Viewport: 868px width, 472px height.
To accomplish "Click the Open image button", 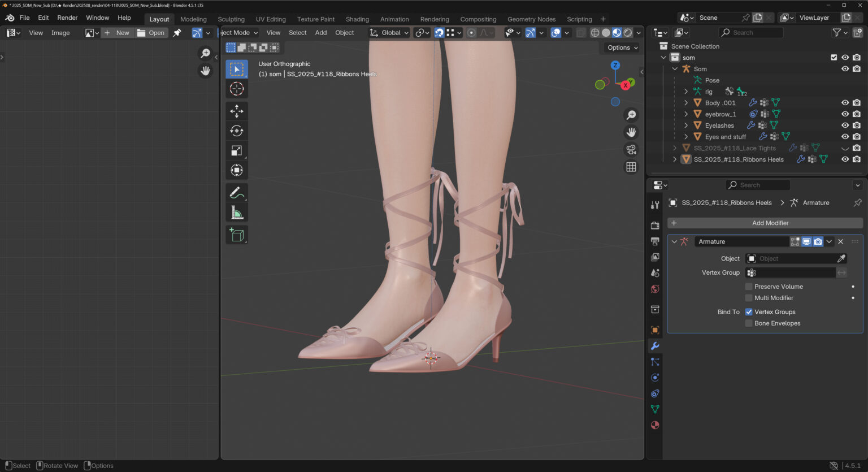I will pos(151,33).
